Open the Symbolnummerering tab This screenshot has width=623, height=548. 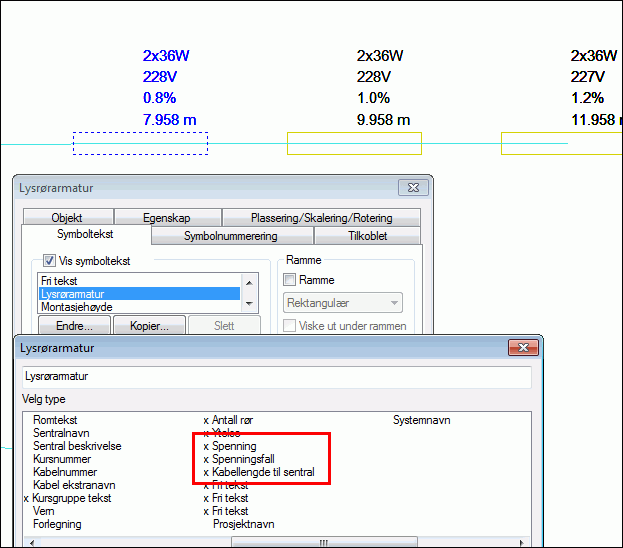pos(231,236)
